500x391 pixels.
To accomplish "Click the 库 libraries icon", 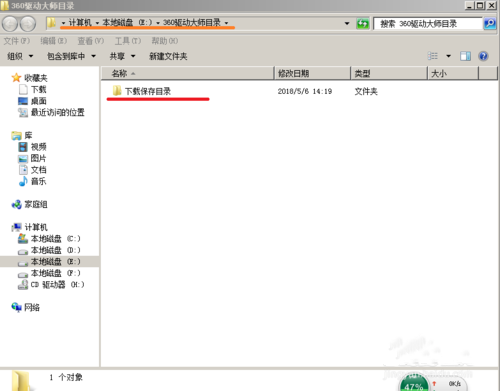I will 16,135.
